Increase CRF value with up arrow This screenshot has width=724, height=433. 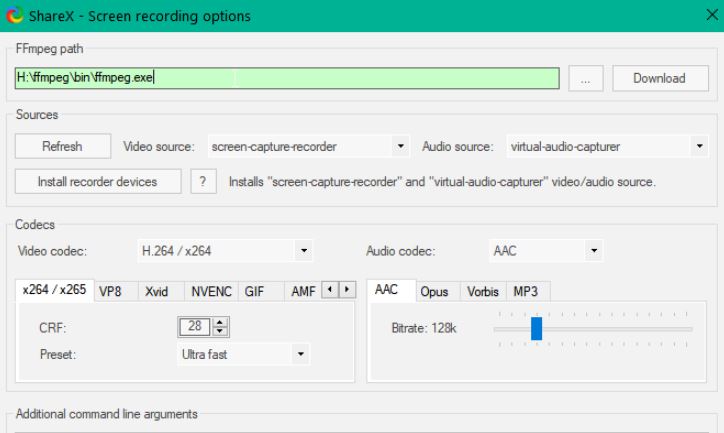click(x=220, y=322)
